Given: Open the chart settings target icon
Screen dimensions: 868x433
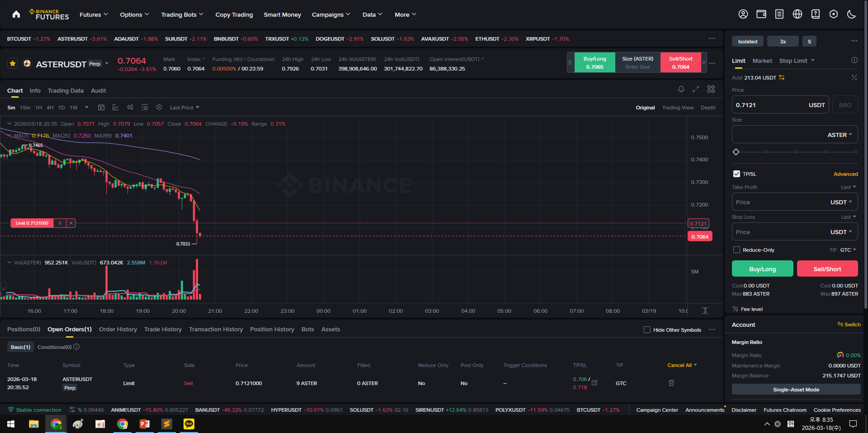Looking at the screenshot, I should [159, 107].
